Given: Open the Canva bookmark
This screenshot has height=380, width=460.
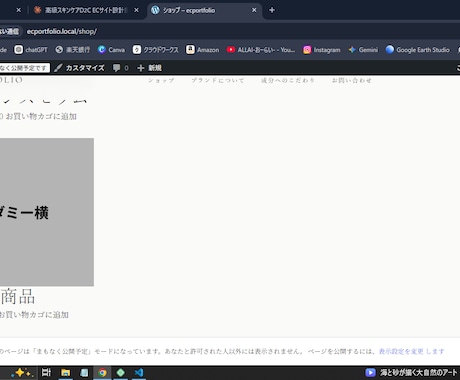Looking at the screenshot, I should 112,50.
